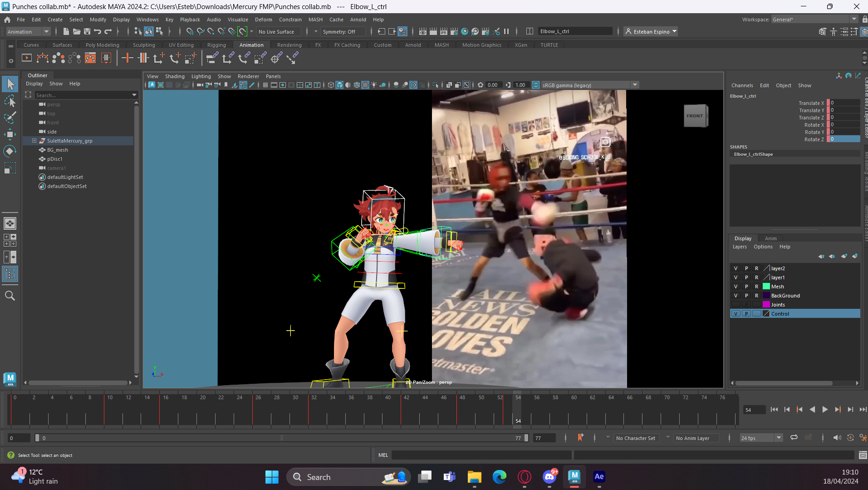
Task: Open the Workspace General dropdown
Action: (x=814, y=20)
